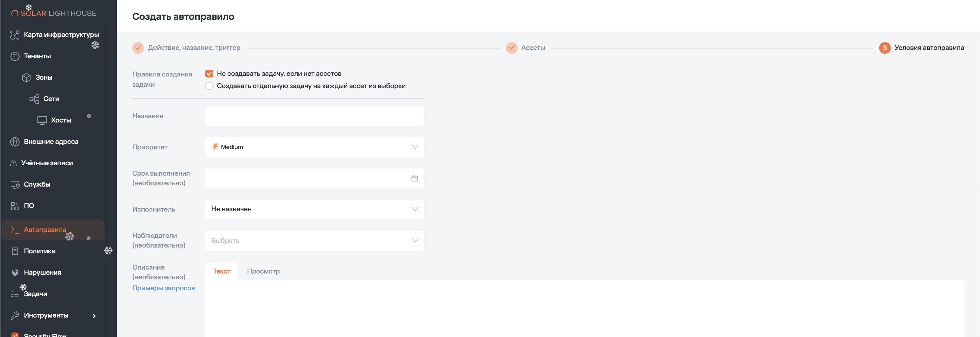Screen dimensions: 980x337
Task: Click the completed step one checkmark circle
Action: 138,48
